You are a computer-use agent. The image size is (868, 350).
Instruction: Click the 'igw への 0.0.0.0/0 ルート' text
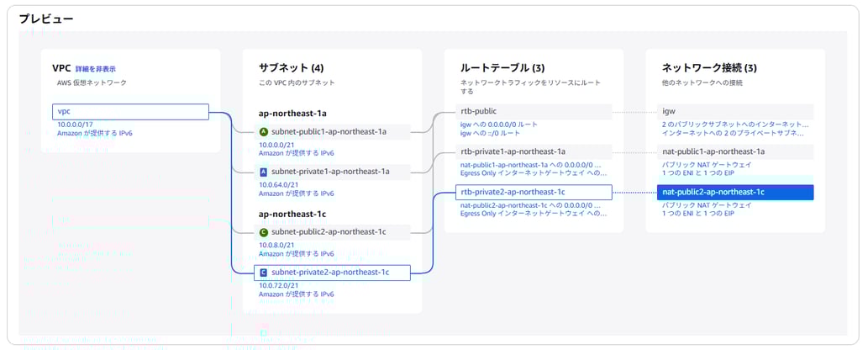(499, 125)
